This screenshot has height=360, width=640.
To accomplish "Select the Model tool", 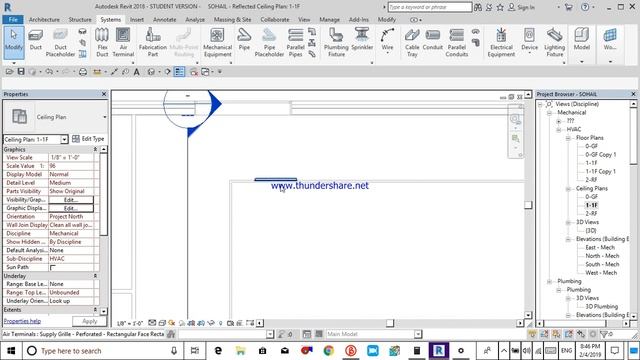I will [x=582, y=40].
